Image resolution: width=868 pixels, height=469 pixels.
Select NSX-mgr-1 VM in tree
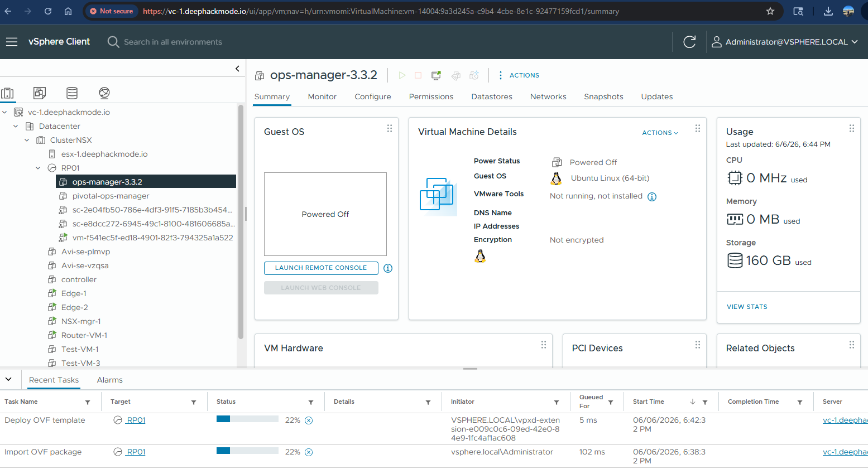pos(81,321)
